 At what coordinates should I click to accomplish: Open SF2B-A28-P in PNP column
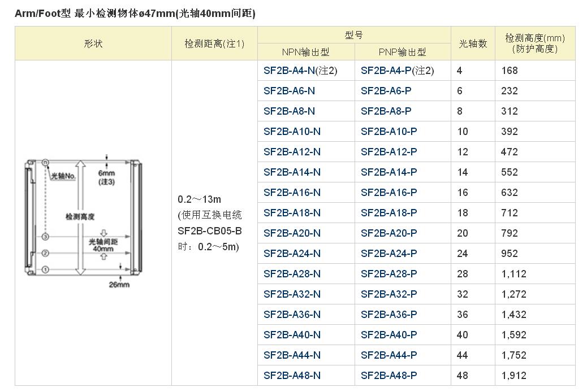pos(389,274)
